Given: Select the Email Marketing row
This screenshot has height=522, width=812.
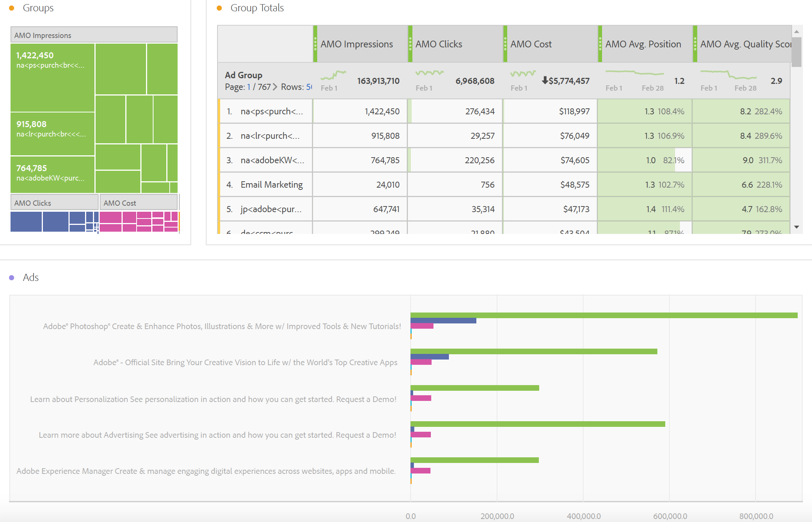Looking at the screenshot, I should [x=271, y=185].
